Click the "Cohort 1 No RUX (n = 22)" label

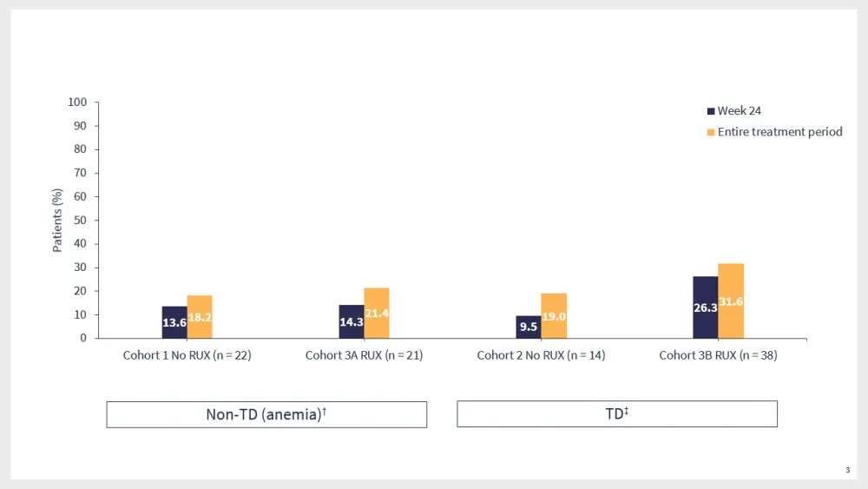tap(187, 355)
